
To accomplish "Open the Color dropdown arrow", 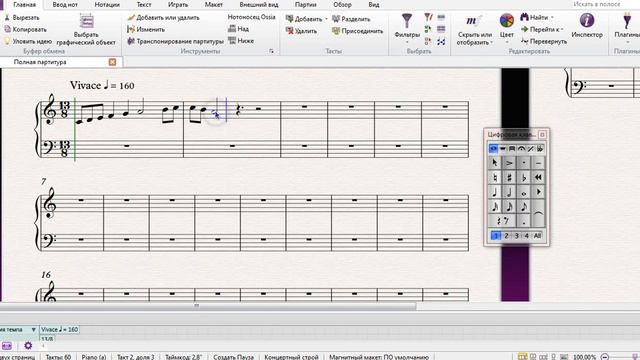I will click(507, 42).
